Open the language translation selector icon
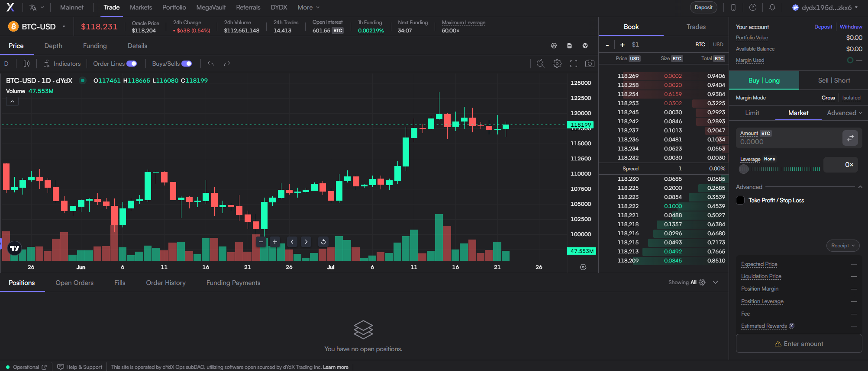The width and height of the screenshot is (868, 371). click(33, 7)
